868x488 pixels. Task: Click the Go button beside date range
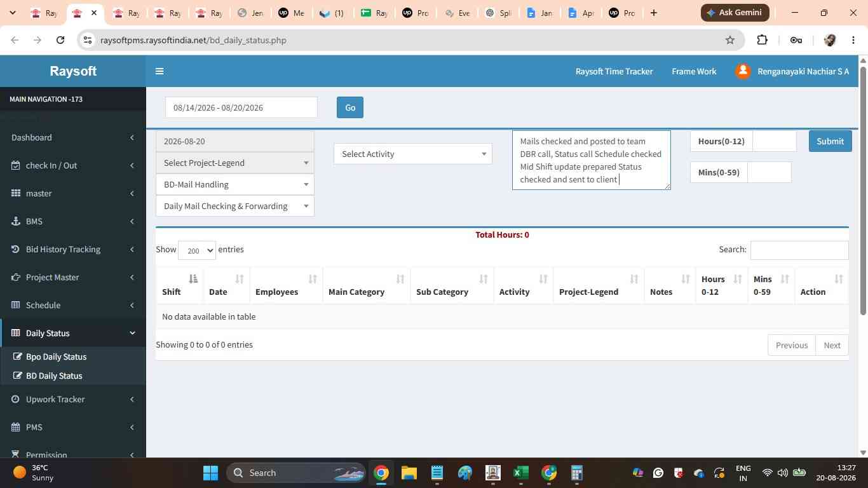[x=350, y=107]
